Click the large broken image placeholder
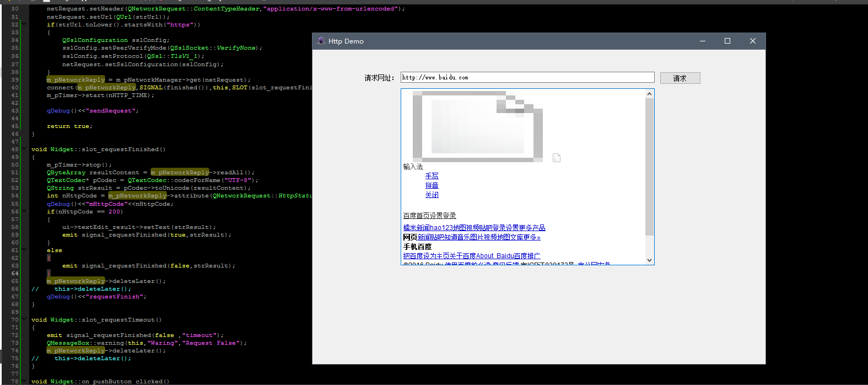Image resolution: width=868 pixels, height=385 pixels. pos(478,126)
